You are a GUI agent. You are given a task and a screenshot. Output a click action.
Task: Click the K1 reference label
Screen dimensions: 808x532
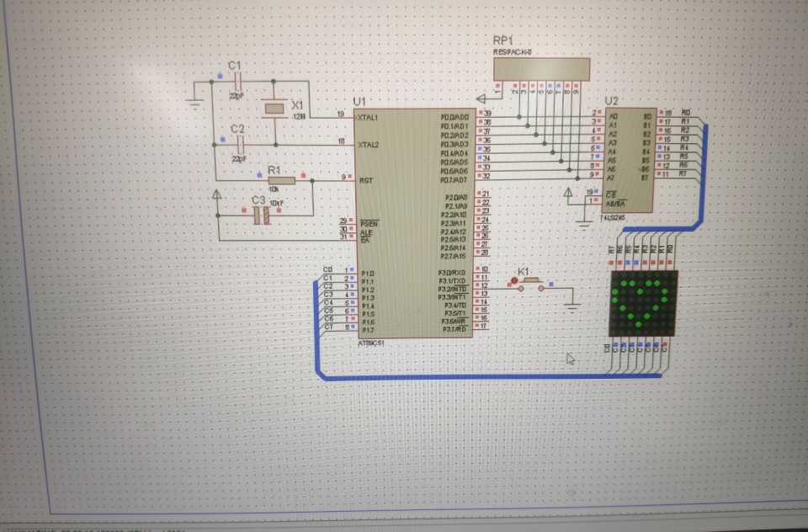point(524,271)
